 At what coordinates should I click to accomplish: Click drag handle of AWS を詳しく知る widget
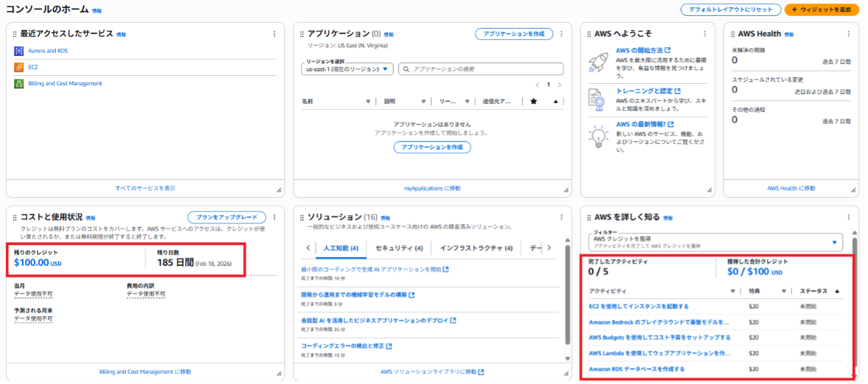[588, 217]
